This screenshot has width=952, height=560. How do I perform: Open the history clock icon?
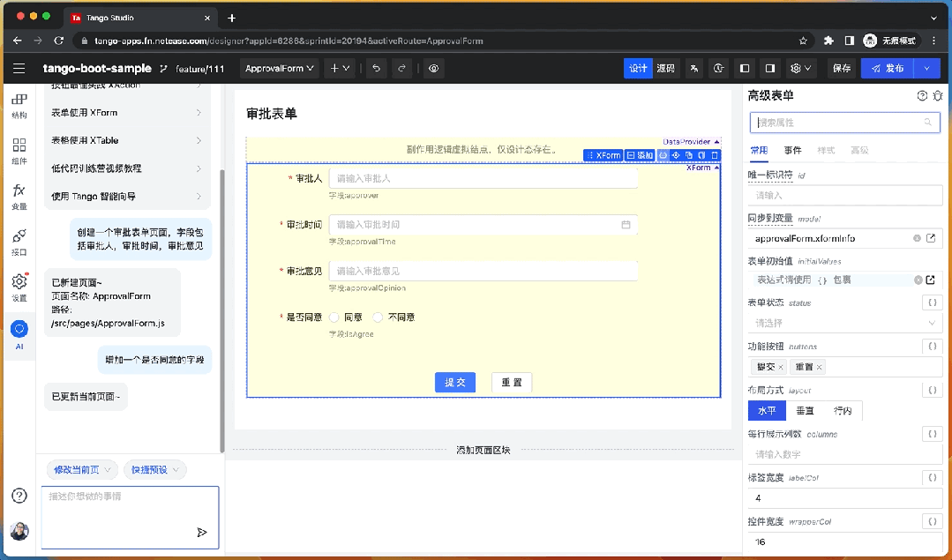719,69
